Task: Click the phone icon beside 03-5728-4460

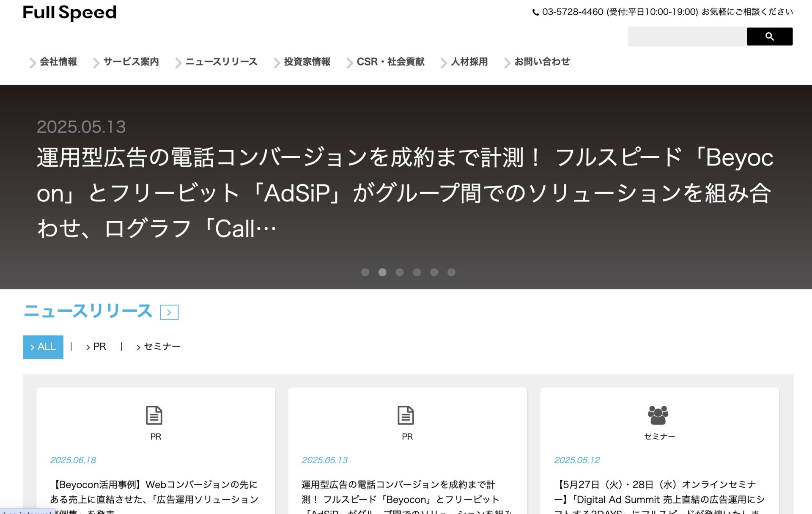Action: point(535,12)
